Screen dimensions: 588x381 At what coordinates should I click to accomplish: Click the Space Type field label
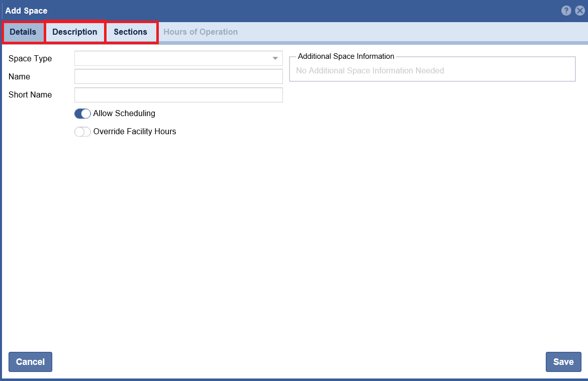click(x=30, y=59)
